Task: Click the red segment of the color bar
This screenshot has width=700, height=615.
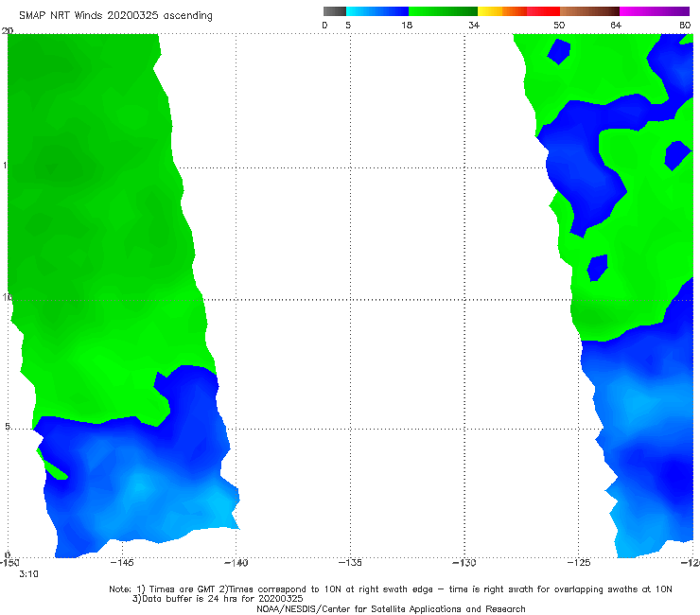Action: point(543,11)
